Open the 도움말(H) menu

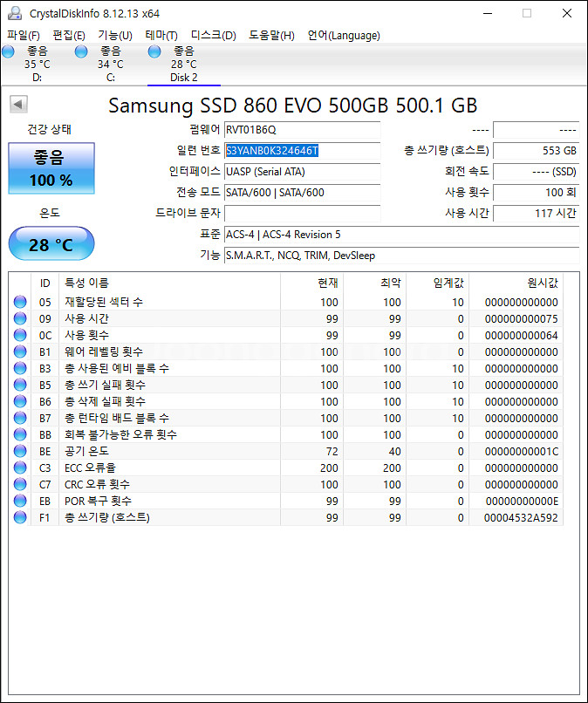pos(272,36)
